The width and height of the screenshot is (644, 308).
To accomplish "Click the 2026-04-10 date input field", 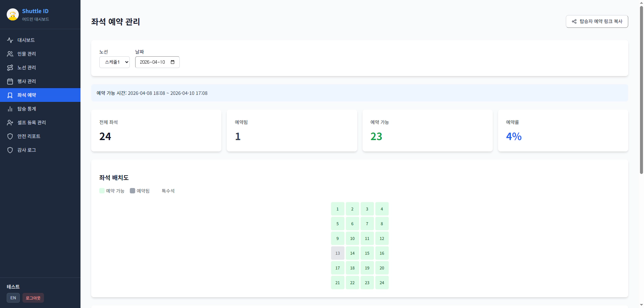I will point(153,62).
